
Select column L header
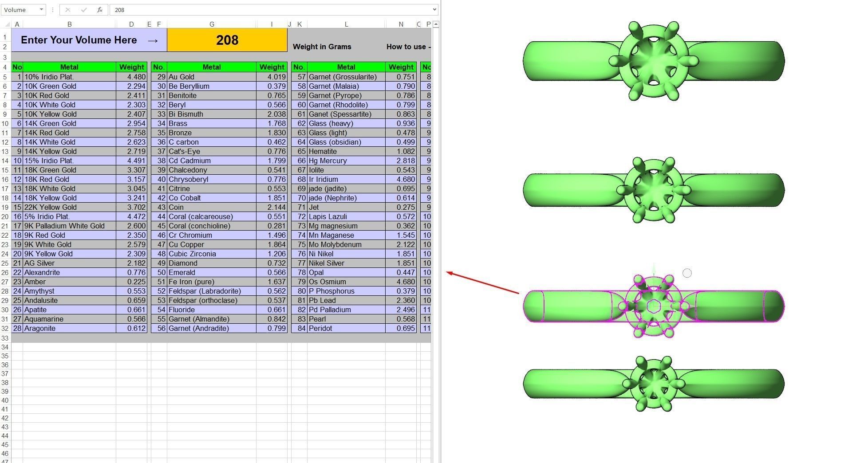pyautogui.click(x=346, y=24)
